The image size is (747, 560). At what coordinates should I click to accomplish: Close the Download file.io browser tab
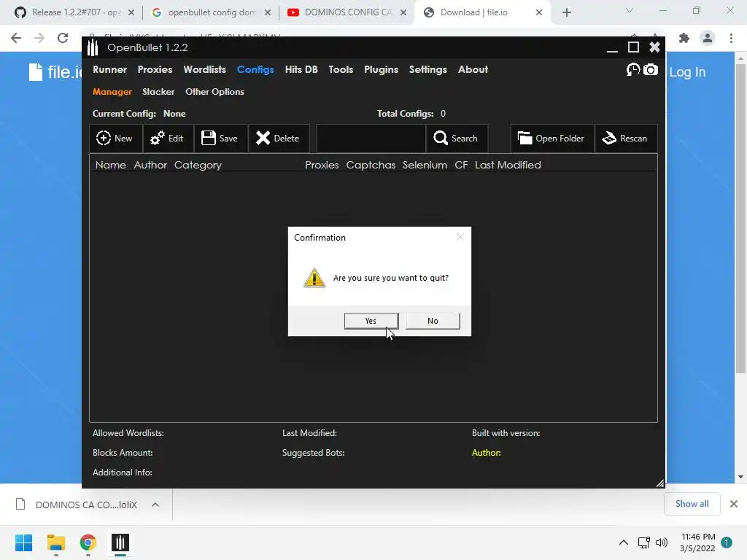539,12
